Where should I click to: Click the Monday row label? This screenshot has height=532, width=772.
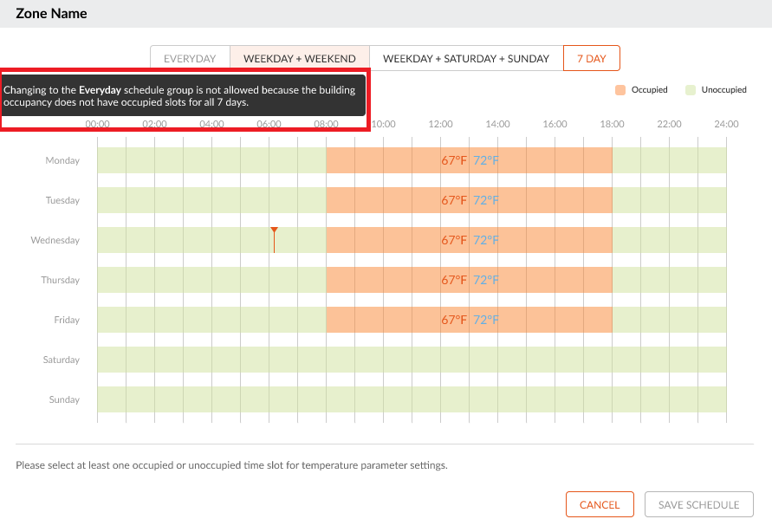click(62, 160)
